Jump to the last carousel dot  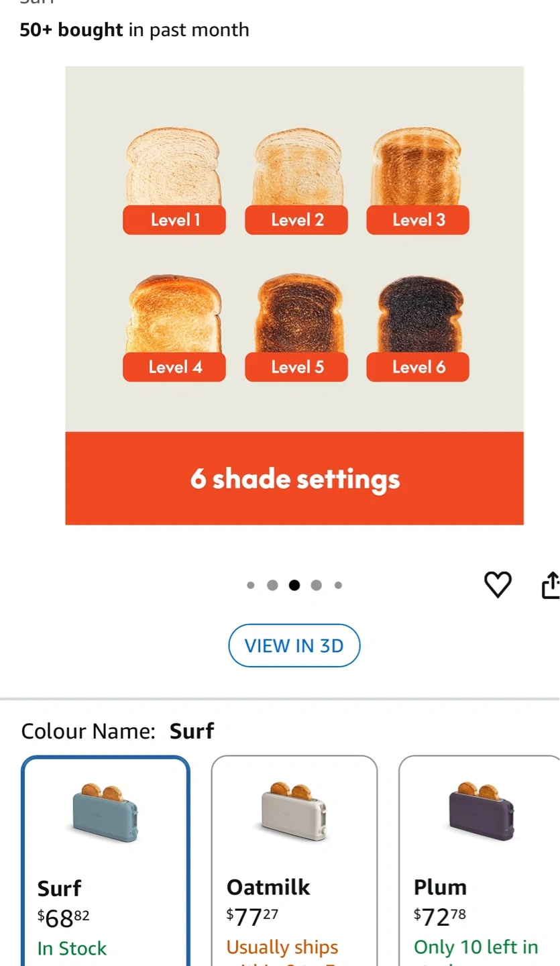(338, 585)
